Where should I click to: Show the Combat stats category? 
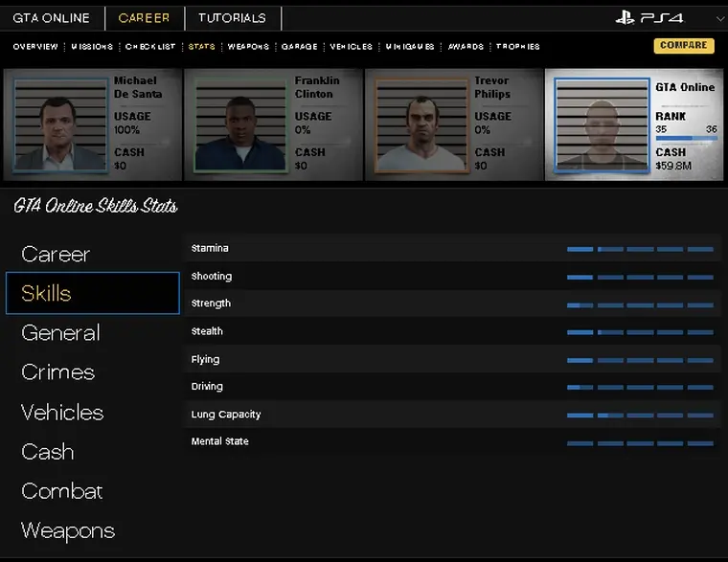[x=62, y=491]
